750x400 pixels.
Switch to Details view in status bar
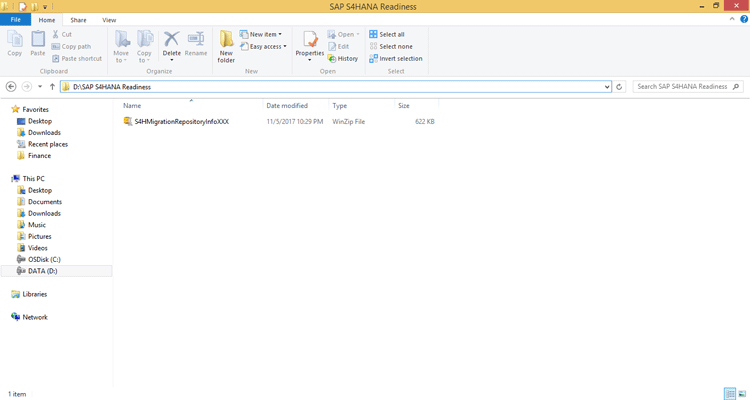(x=730, y=394)
